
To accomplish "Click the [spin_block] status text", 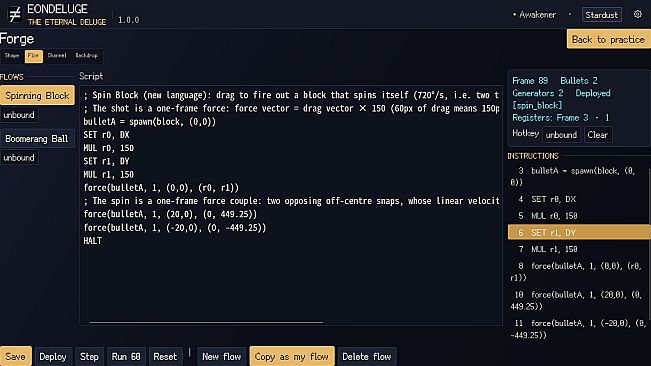I will coord(537,105).
